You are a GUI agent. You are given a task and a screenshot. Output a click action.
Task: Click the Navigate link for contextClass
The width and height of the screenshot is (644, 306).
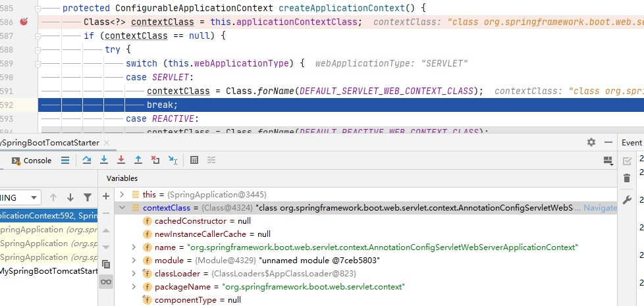coord(600,208)
